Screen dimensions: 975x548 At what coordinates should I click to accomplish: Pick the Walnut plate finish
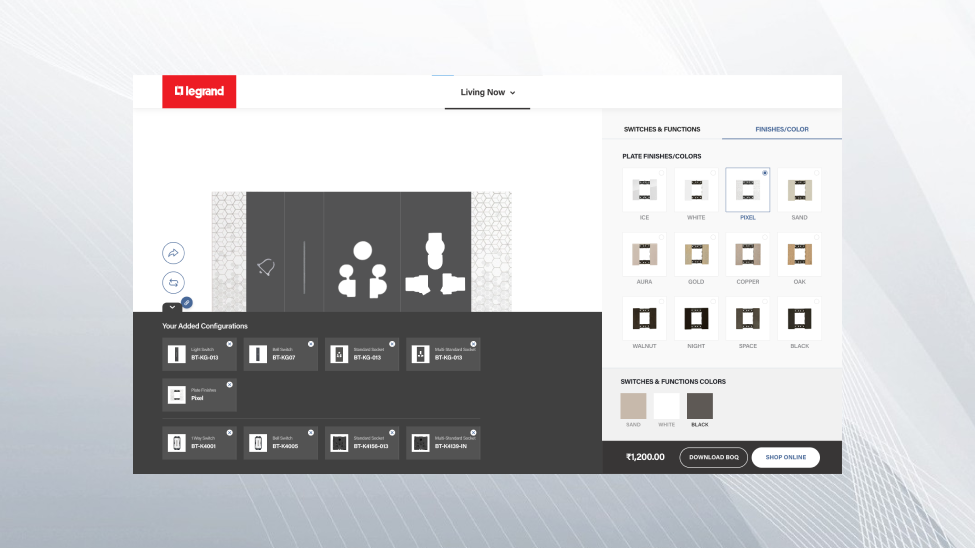(x=644, y=319)
